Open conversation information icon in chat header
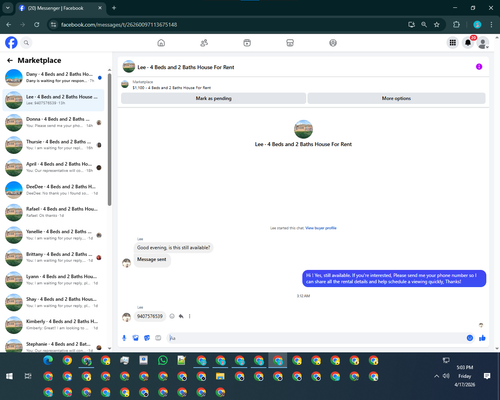The width and height of the screenshot is (500, 400). click(x=479, y=67)
